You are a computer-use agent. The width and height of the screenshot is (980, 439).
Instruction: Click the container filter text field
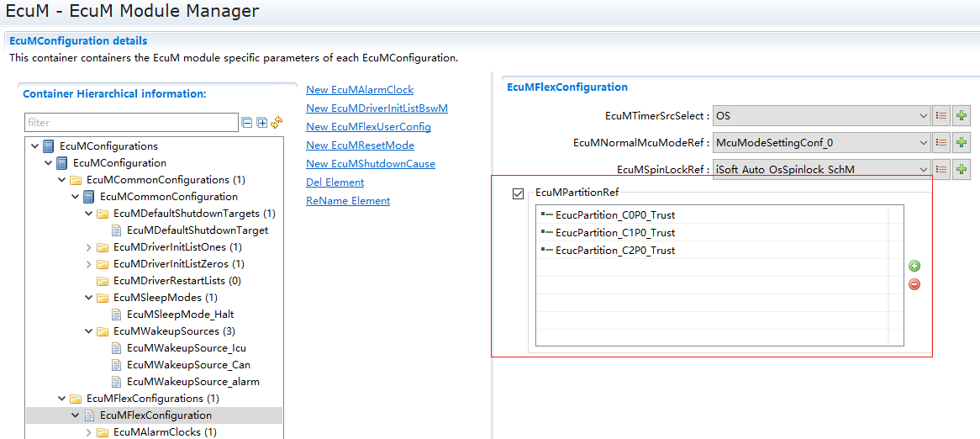point(130,123)
